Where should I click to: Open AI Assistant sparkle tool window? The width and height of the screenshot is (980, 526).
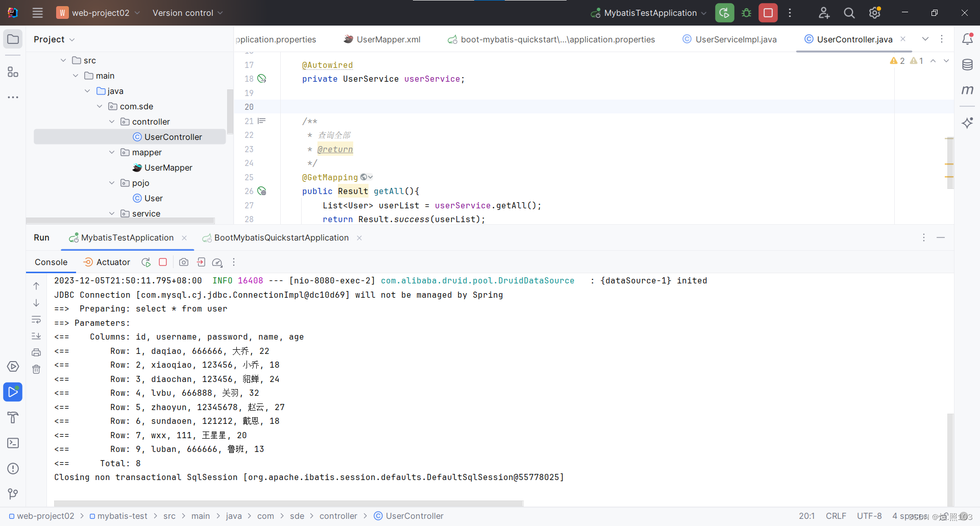[x=967, y=123]
